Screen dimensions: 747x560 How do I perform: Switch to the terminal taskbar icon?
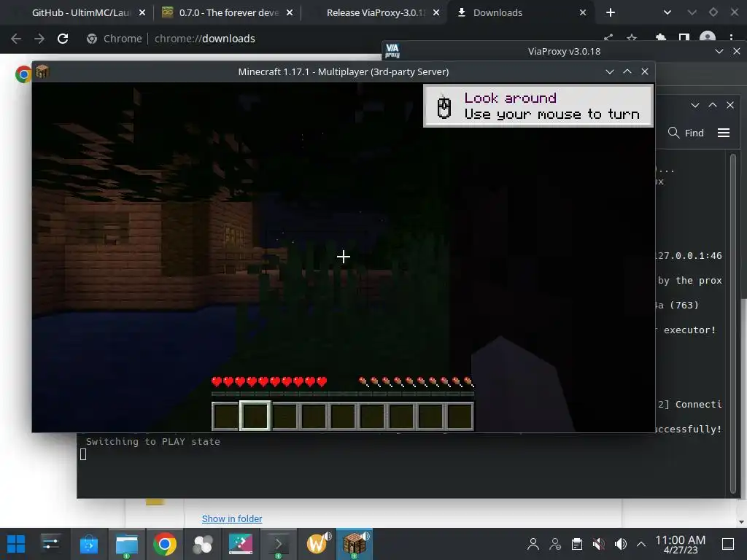click(x=278, y=544)
